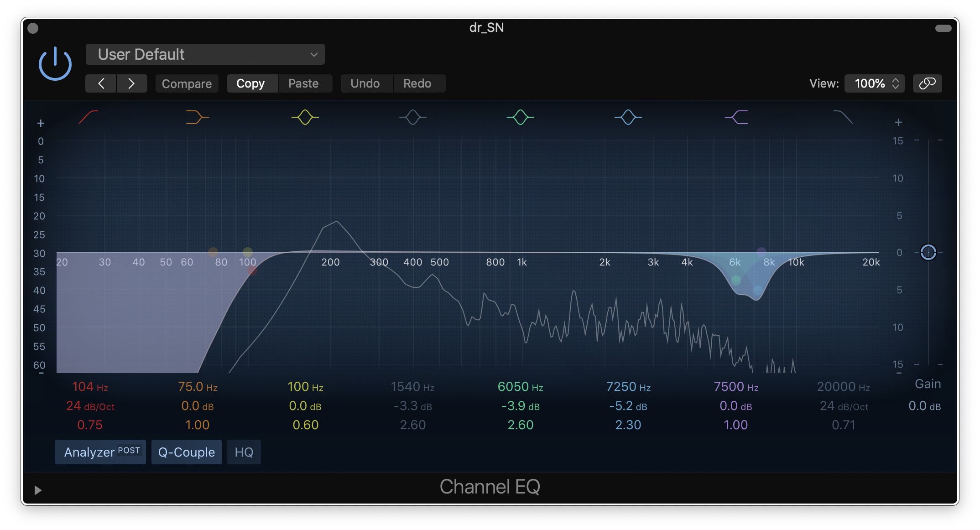This screenshot has height=530, width=980.
Task: Enable the gray high-cut filter band icon
Action: pyautogui.click(x=843, y=117)
